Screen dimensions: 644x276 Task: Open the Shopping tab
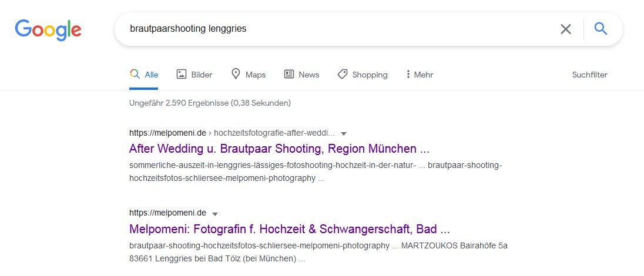coord(362,75)
